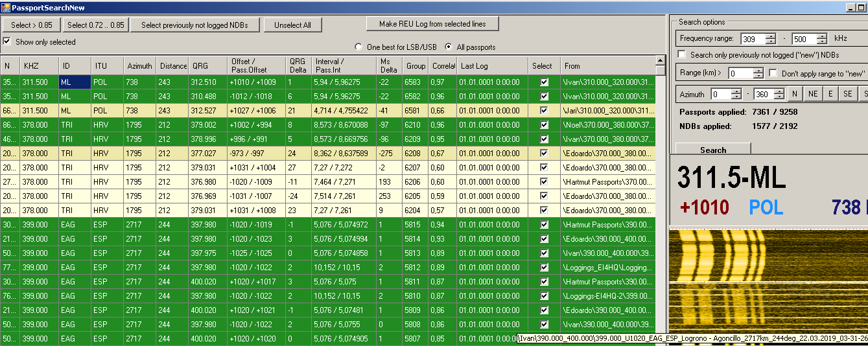
Task: Enable search only previously not logged NDBs
Action: (682, 55)
